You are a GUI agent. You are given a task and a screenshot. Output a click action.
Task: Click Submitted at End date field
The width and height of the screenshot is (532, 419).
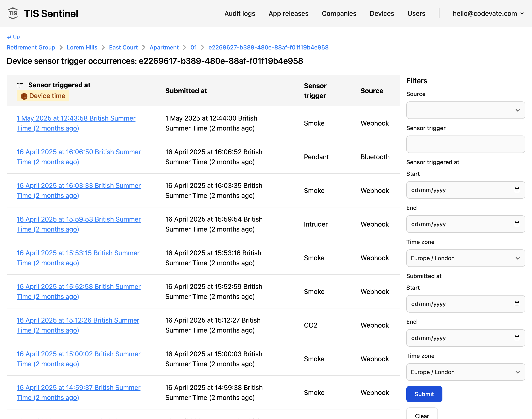tap(465, 338)
